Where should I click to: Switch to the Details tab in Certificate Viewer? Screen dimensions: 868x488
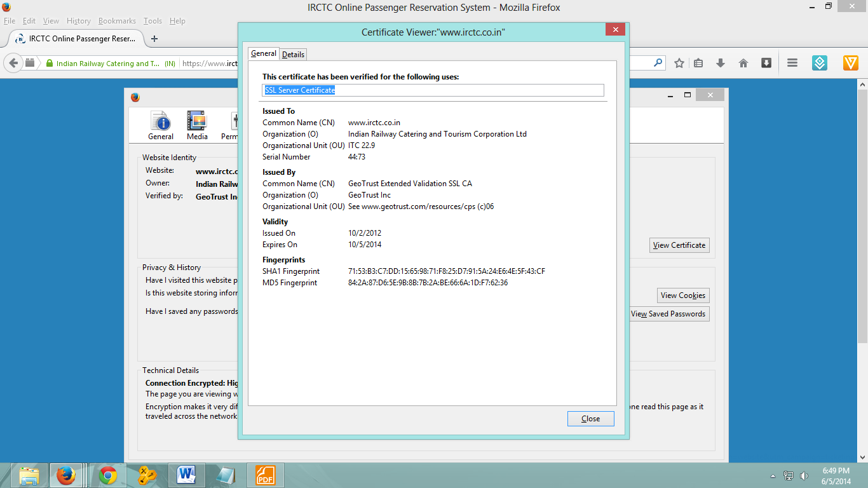(x=294, y=54)
